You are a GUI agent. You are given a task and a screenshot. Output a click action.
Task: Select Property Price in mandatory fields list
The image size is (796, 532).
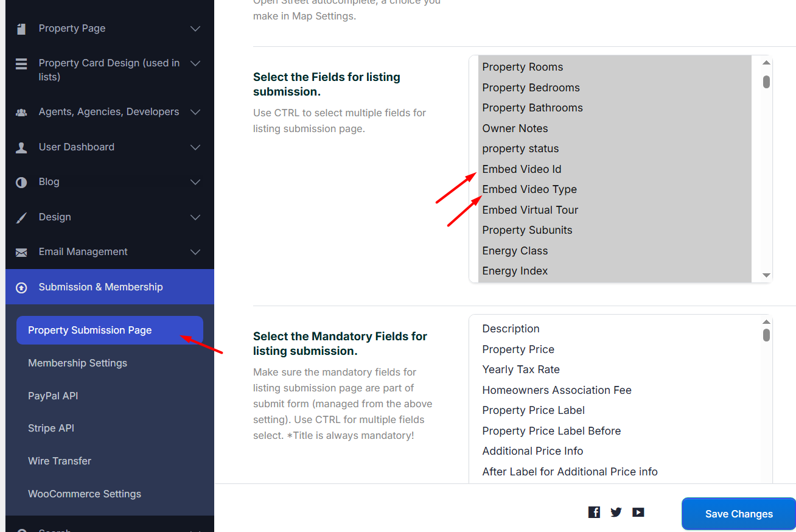point(518,349)
